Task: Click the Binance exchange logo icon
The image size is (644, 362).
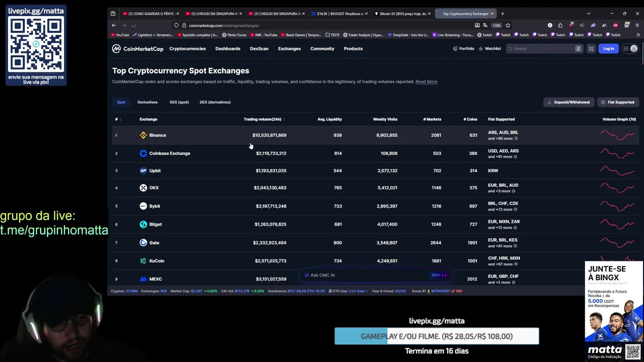Action: click(143, 135)
